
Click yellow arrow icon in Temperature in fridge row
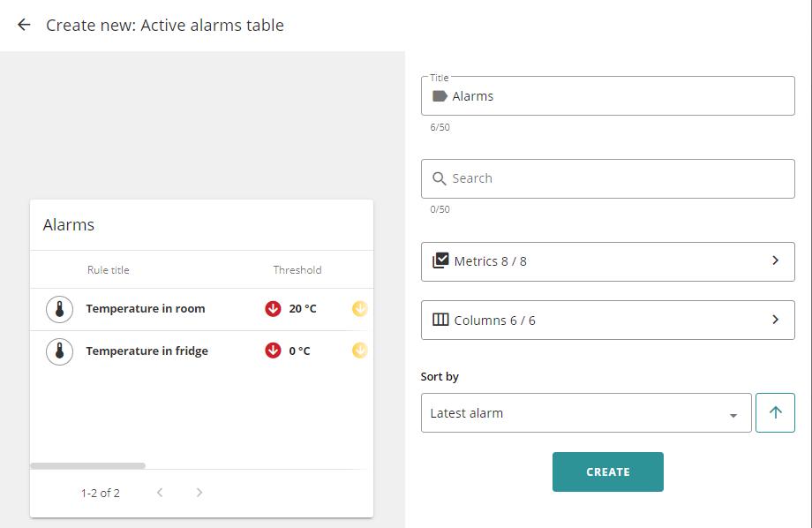pyautogui.click(x=360, y=351)
